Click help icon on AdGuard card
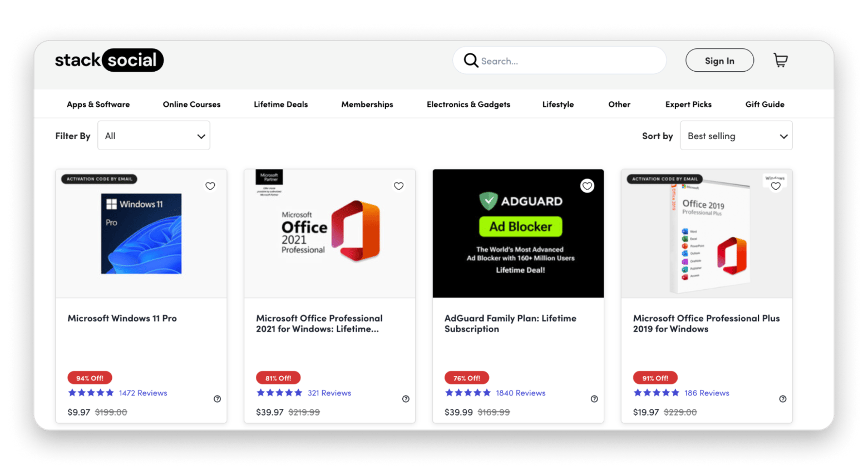Screen dimensions: 868x475 point(594,399)
